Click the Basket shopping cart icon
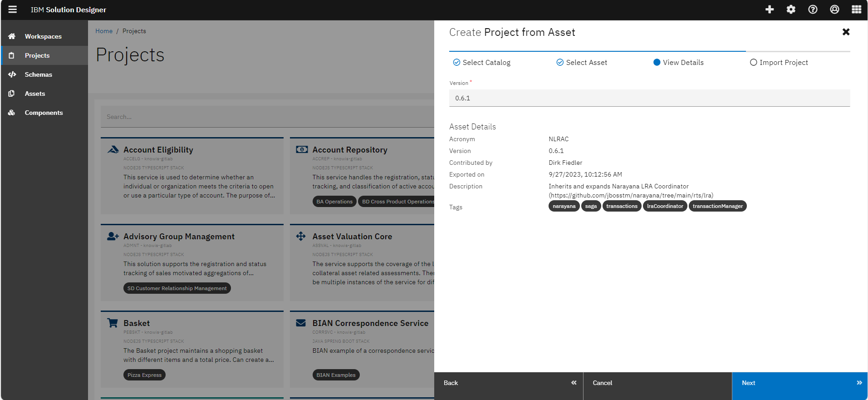Viewport: 868px width, 400px height. tap(113, 323)
